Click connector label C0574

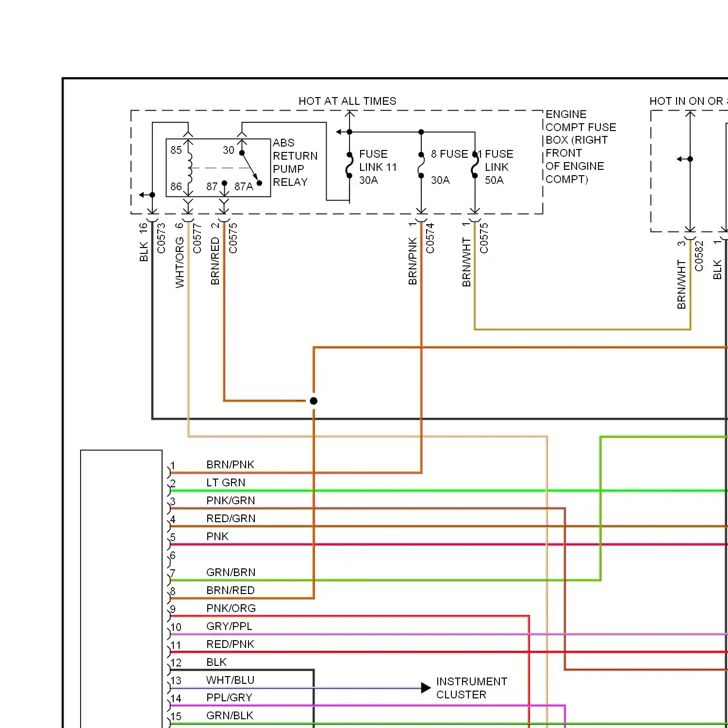coord(430,238)
